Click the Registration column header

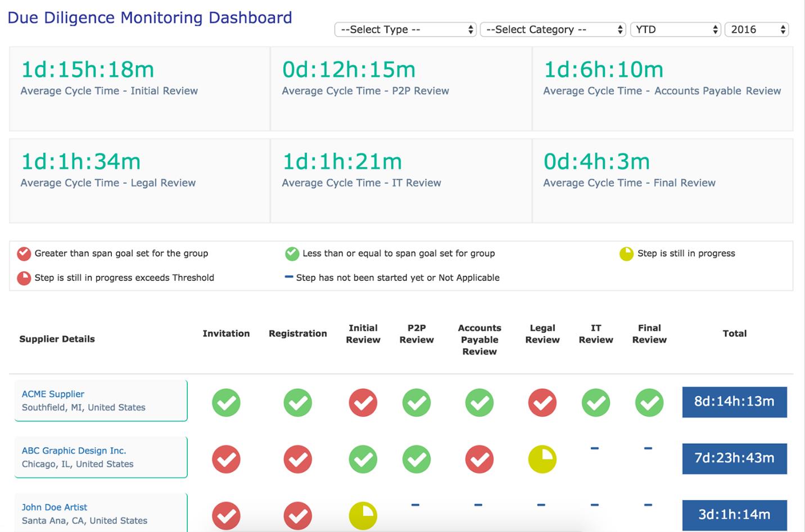pos(298,334)
